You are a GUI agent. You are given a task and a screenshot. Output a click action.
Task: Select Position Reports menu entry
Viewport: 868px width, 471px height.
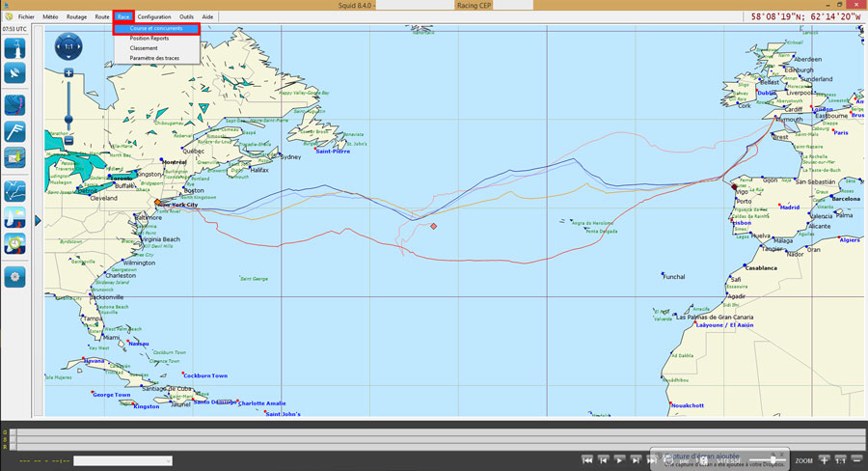149,39
